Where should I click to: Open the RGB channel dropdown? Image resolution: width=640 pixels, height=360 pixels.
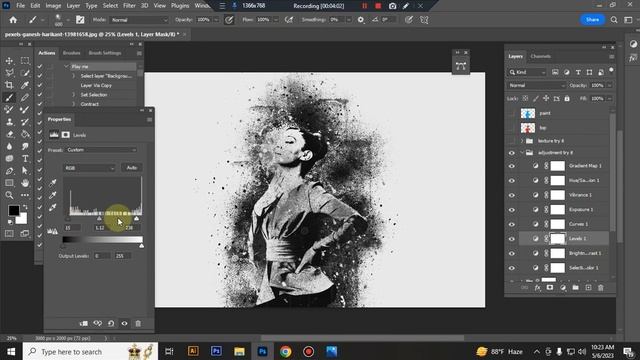point(89,168)
